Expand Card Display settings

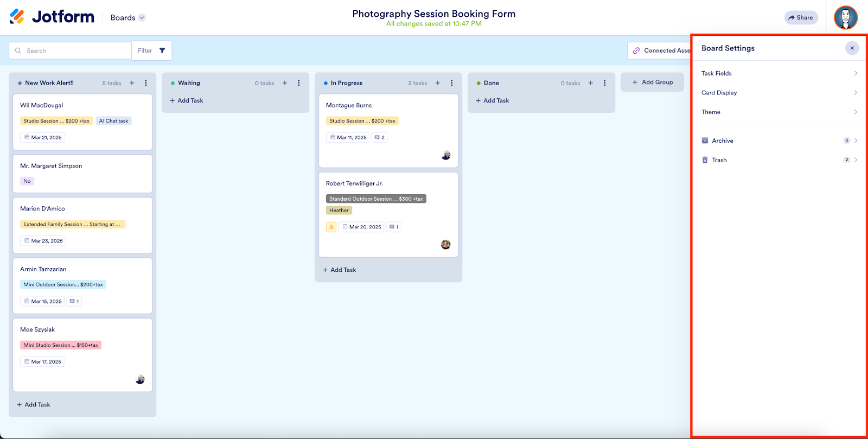point(778,93)
